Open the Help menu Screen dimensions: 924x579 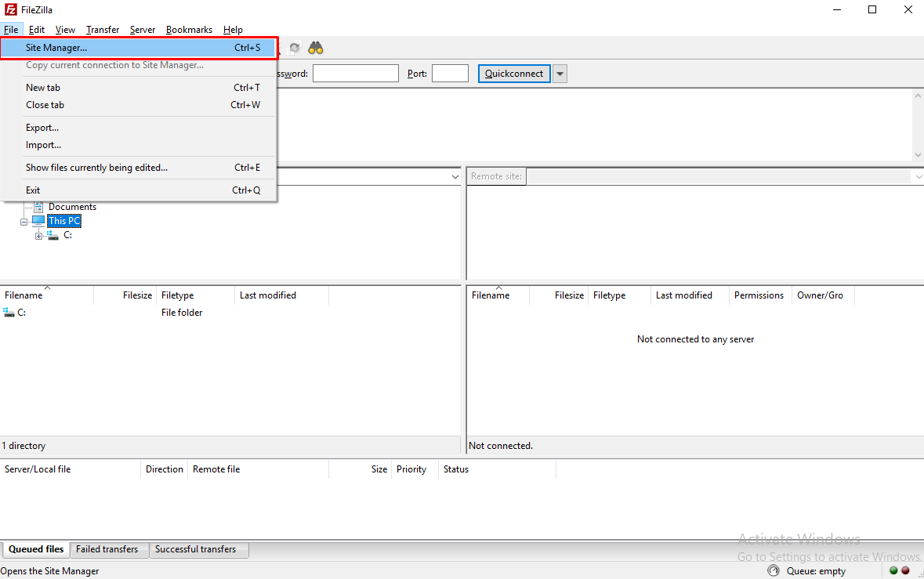tap(233, 30)
